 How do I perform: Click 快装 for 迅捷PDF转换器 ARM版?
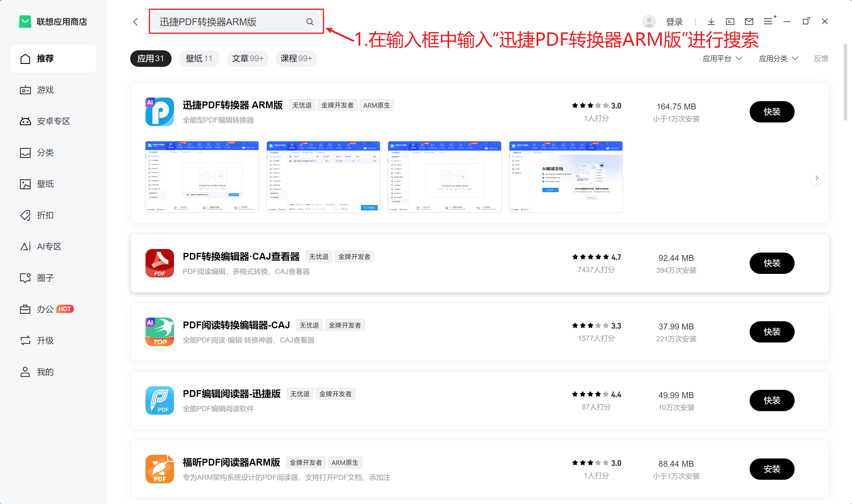point(772,112)
